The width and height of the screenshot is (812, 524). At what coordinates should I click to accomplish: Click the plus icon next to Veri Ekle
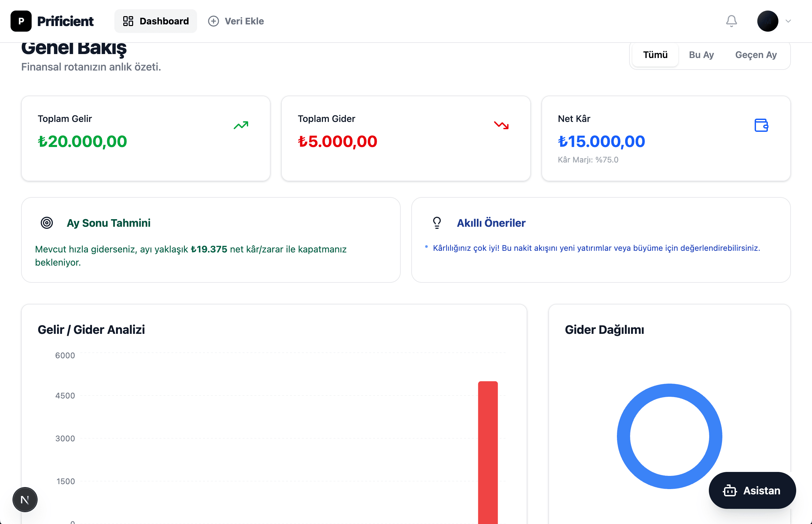[213, 21]
